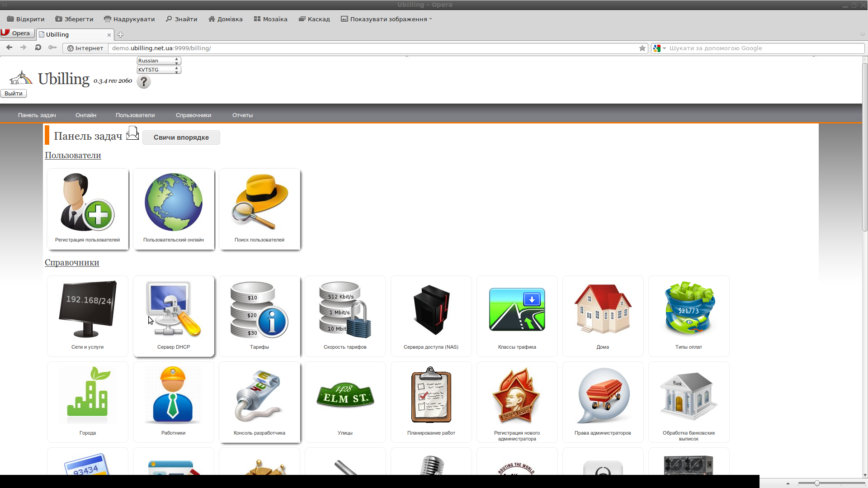Open the traffic classes road icon
868x488 pixels.
[517, 309]
